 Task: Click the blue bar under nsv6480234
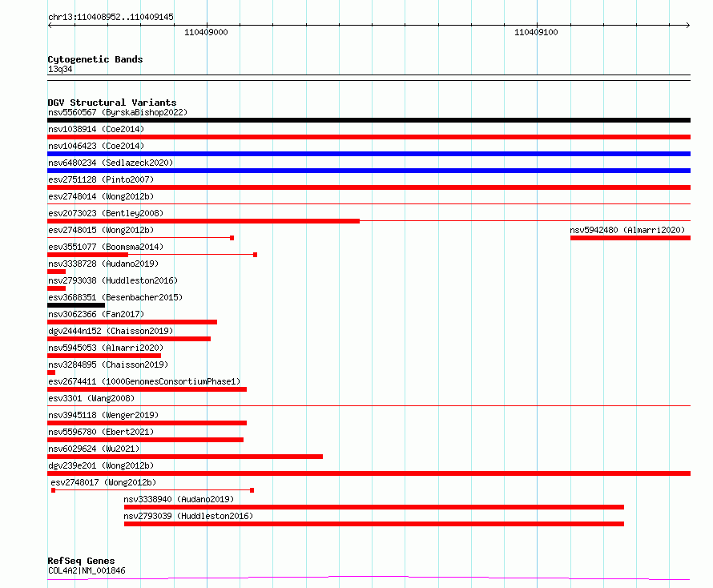(369, 171)
